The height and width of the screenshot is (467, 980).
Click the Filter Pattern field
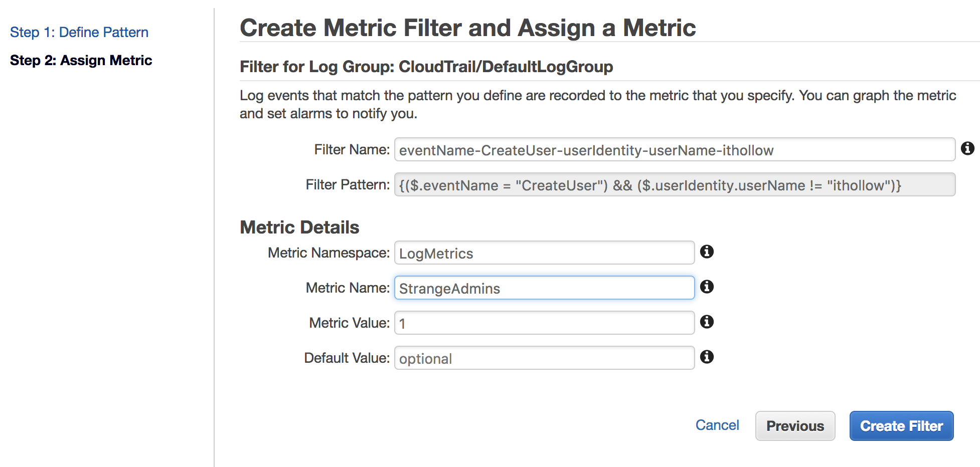[674, 185]
